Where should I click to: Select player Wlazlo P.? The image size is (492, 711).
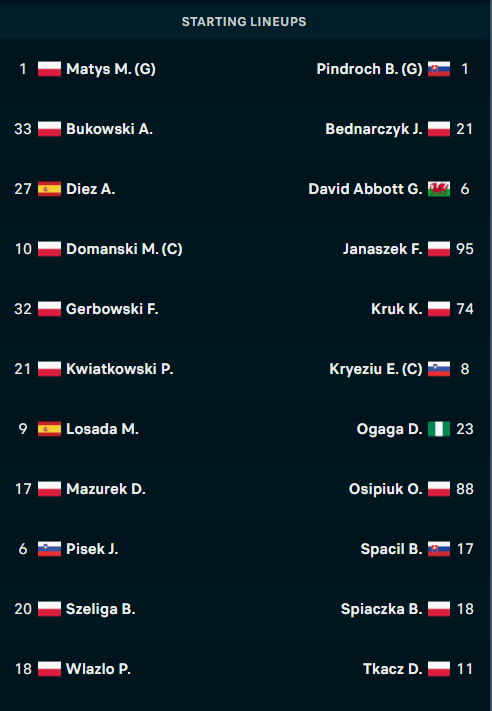click(x=98, y=669)
